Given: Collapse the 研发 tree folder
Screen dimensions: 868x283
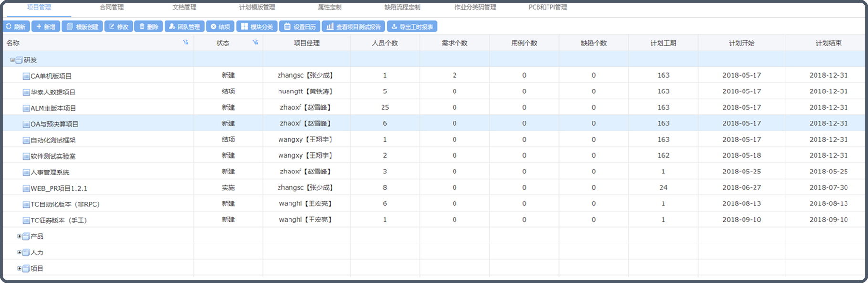Looking at the screenshot, I should point(12,60).
